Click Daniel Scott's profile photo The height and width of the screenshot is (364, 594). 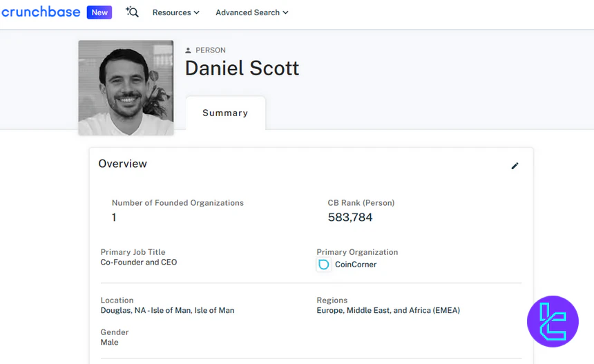(126, 88)
